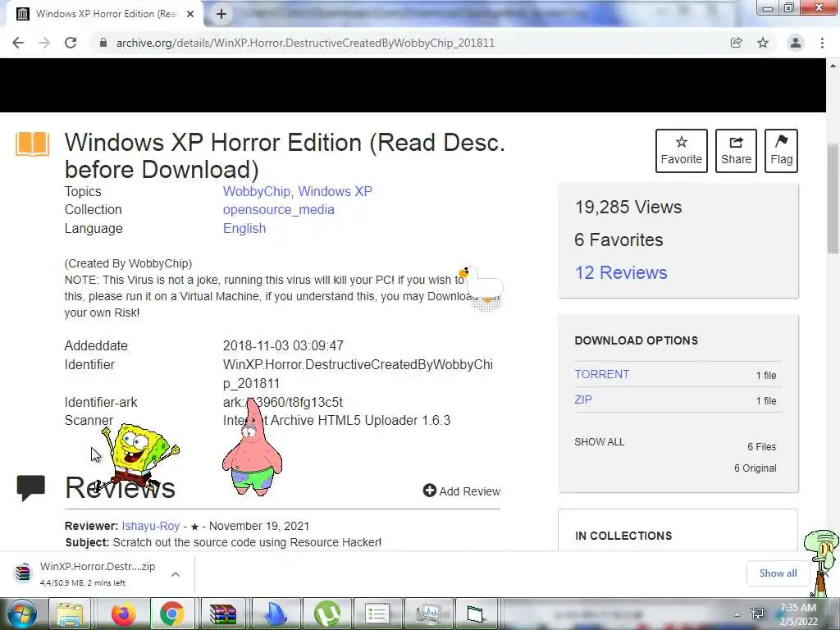Screen dimensions: 840x630
Task: Click the page title Windows XP Horror Edition
Action: pyautogui.click(x=285, y=156)
